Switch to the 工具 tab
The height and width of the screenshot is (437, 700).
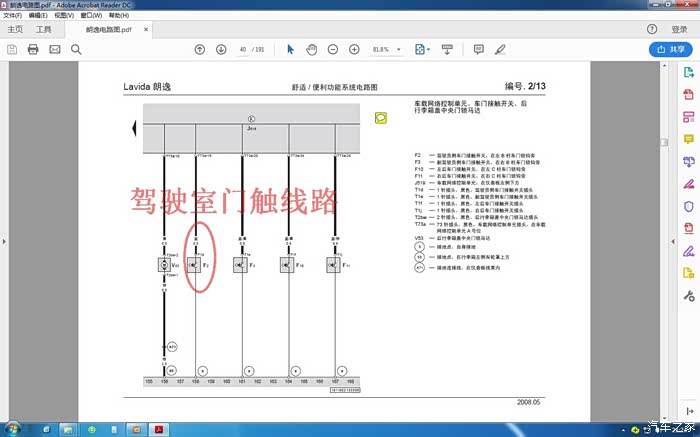[43, 29]
